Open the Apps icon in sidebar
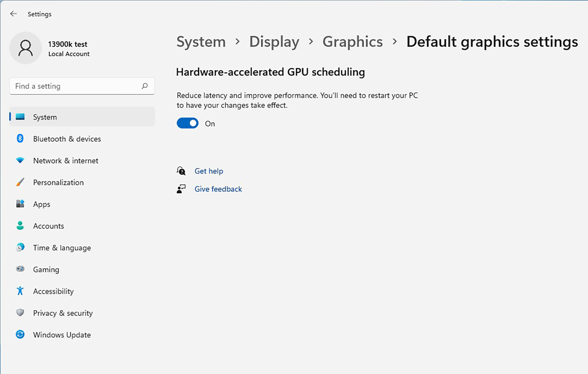The image size is (588, 374). click(x=20, y=204)
